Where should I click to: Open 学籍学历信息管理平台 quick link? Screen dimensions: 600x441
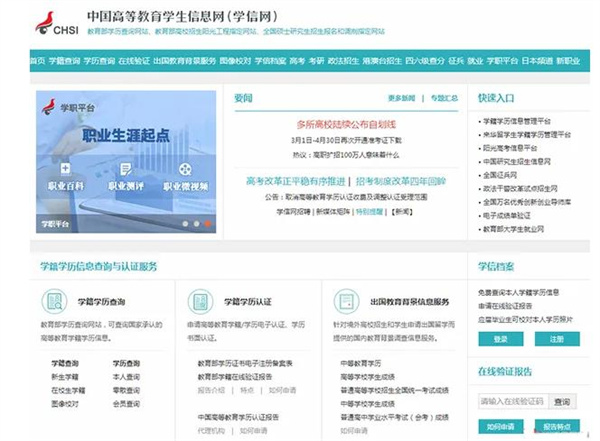(x=517, y=121)
